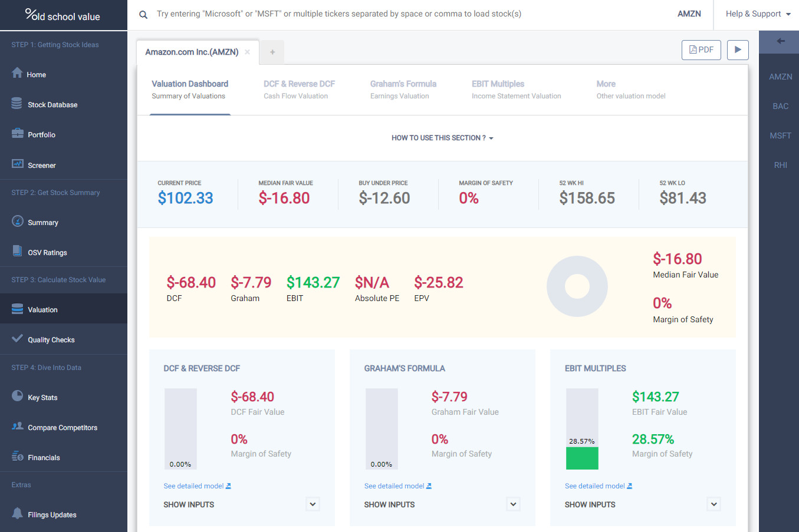Click the DCF margin of safety bar
This screenshot has height=532, width=799.
tap(180, 429)
